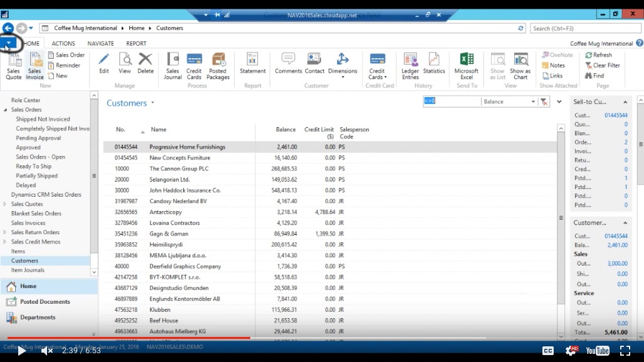Clear Filter on the page
Image resolution: width=644 pixels, height=362 pixels.
pos(603,65)
